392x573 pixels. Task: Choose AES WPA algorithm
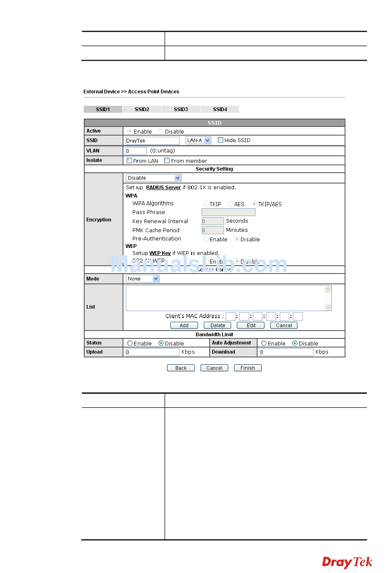click(x=231, y=204)
